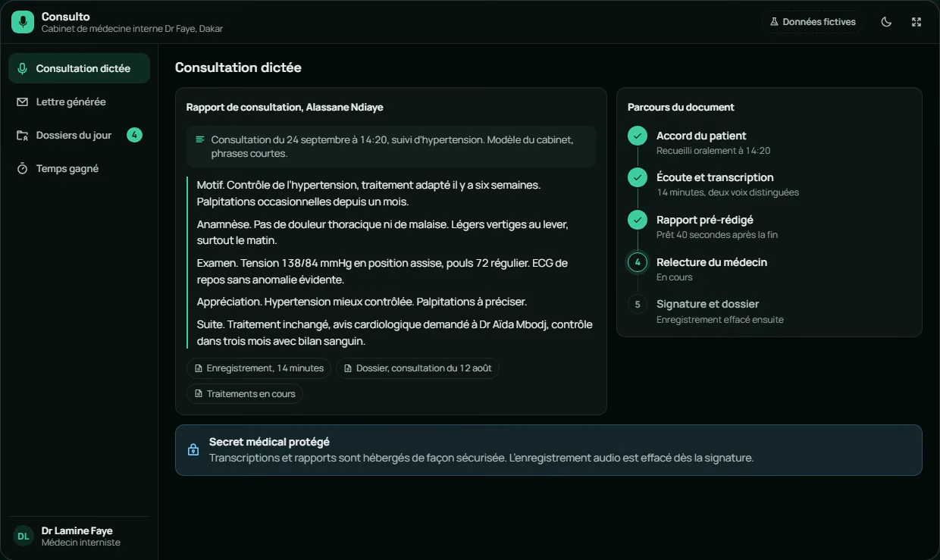Click the Dossiers du jour folder icon
Screen dimensions: 940x560
(22, 135)
